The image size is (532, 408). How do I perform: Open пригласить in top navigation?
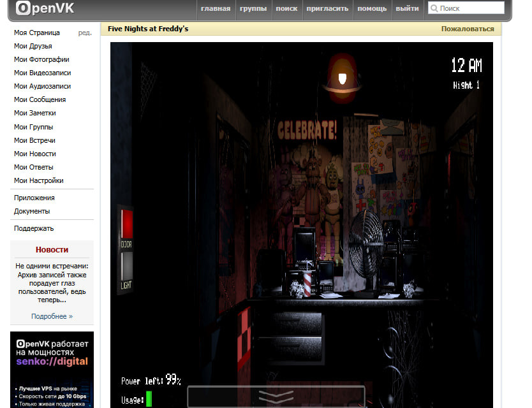tap(327, 8)
